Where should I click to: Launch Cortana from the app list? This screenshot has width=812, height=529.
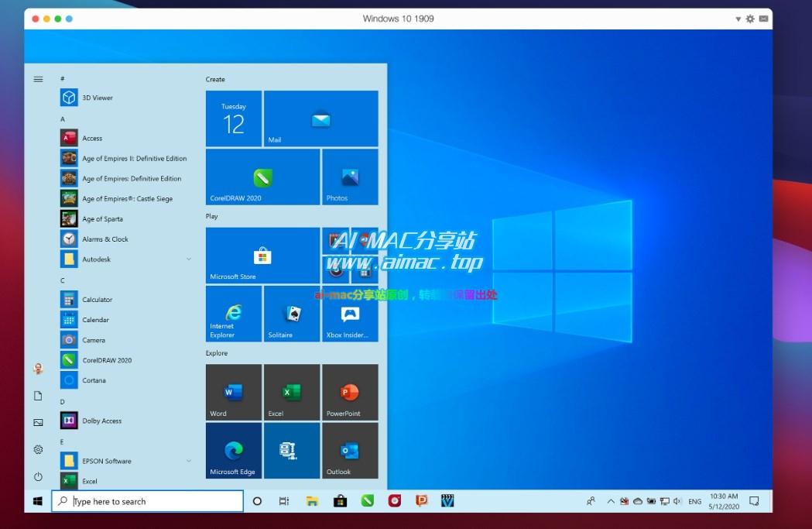pyautogui.click(x=125, y=380)
